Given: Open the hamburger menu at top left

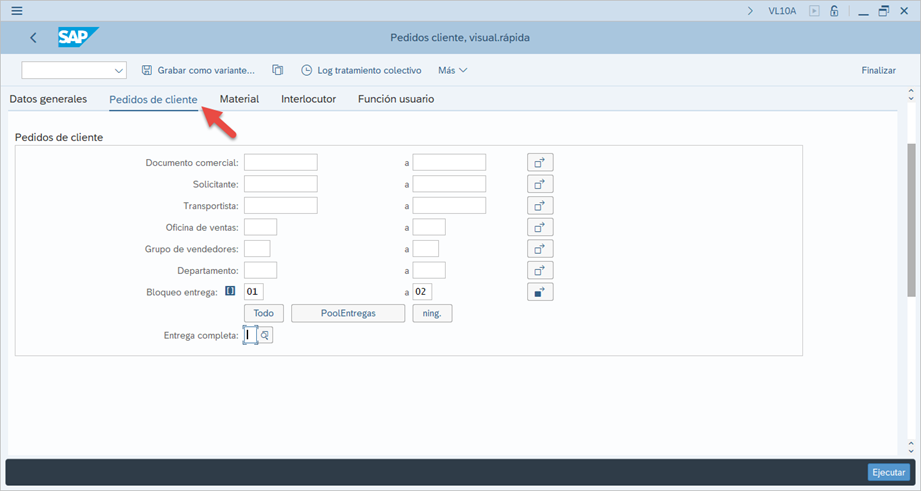Looking at the screenshot, I should coord(16,11).
